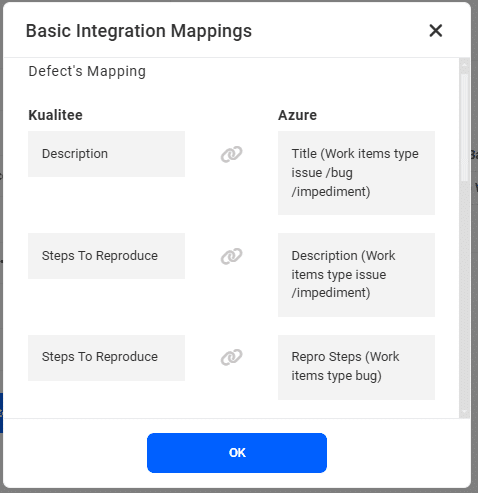Click the Defect's Mapping section heading
478x493 pixels.
pos(87,71)
